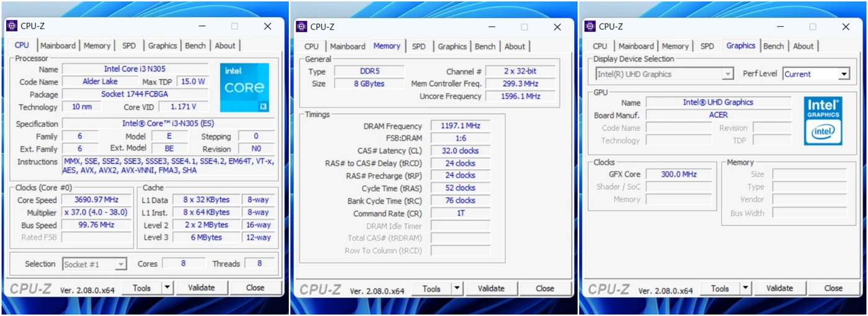
Task: Click the Core Speed value 3690.97 MHz
Action: (x=95, y=200)
